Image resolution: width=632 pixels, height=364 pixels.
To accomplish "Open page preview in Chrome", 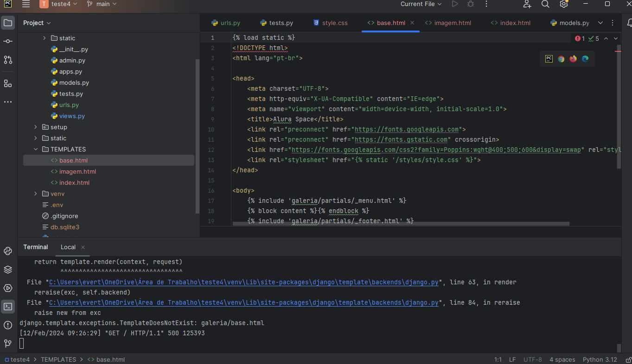I will pyautogui.click(x=561, y=59).
